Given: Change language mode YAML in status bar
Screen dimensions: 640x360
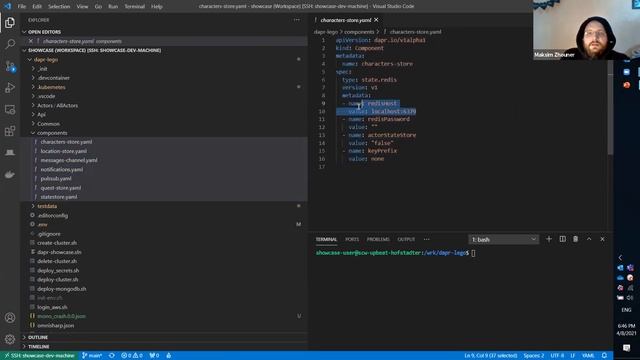Looking at the screenshot, I should pos(588,356).
